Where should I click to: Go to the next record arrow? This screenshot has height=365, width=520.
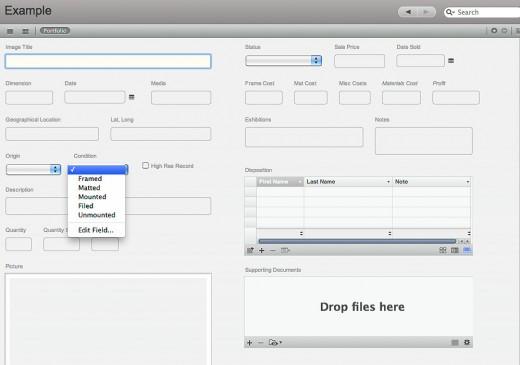pyautogui.click(x=426, y=12)
